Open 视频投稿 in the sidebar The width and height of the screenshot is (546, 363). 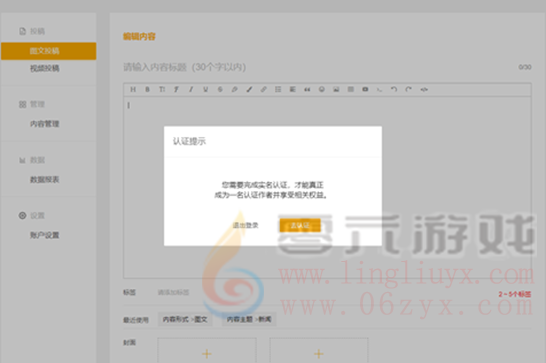[45, 68]
